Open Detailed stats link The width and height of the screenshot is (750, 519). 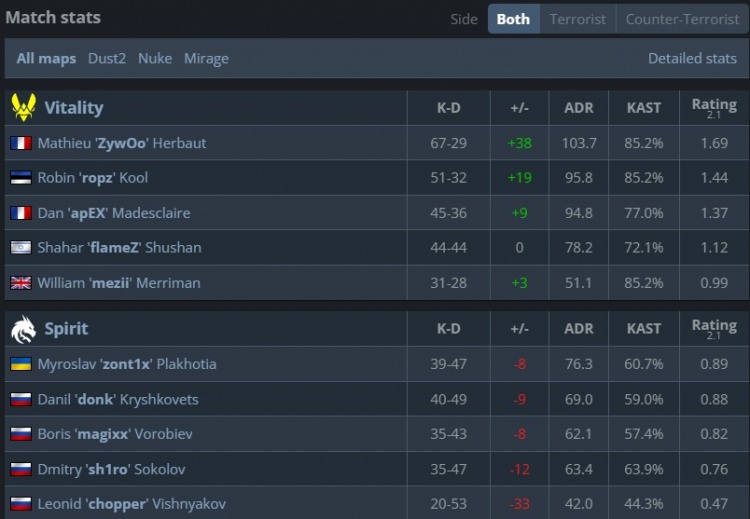(x=692, y=58)
